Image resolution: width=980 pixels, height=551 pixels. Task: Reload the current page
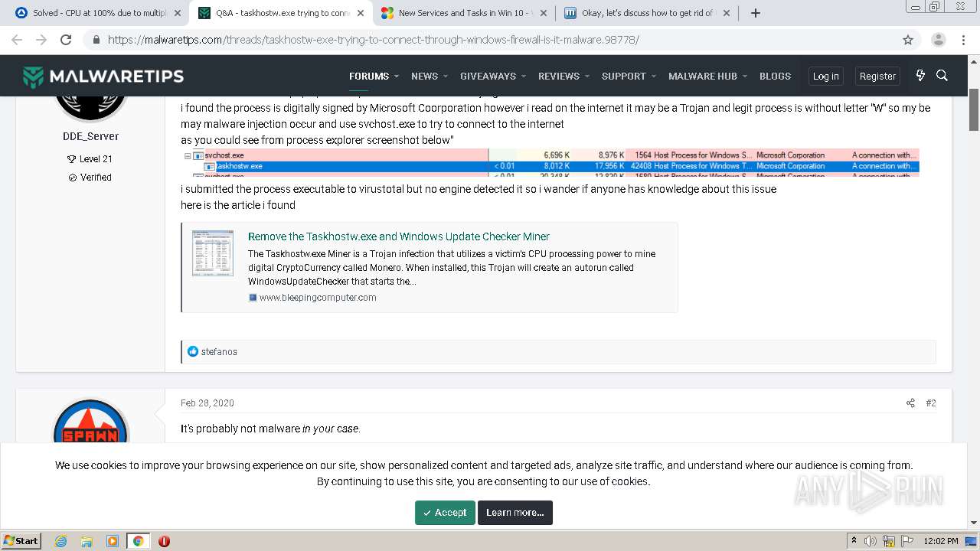(x=66, y=40)
